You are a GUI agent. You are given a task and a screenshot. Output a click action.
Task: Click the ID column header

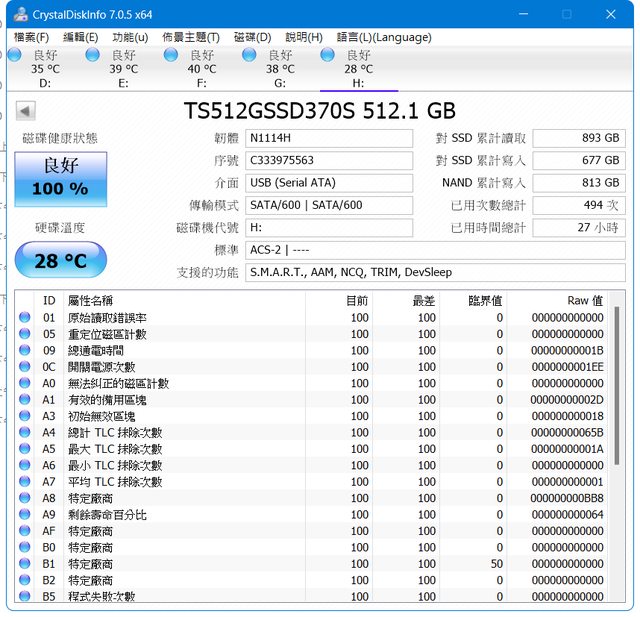pos(49,301)
